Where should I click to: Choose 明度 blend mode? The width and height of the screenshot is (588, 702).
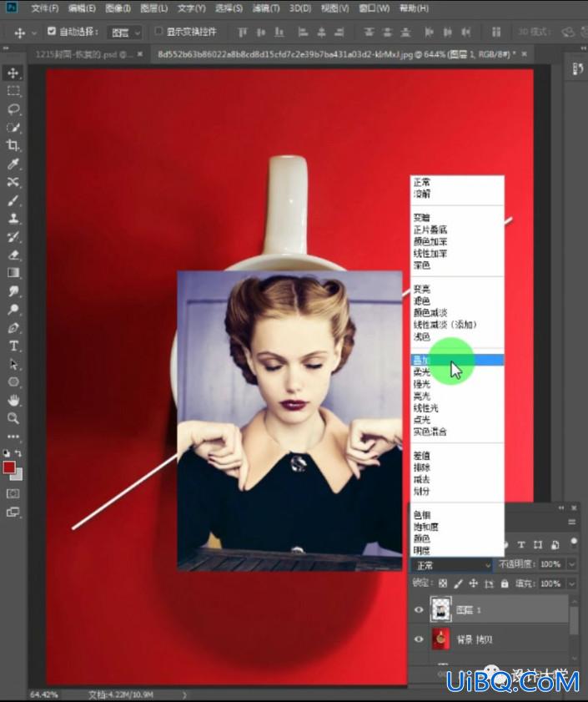coord(457,550)
